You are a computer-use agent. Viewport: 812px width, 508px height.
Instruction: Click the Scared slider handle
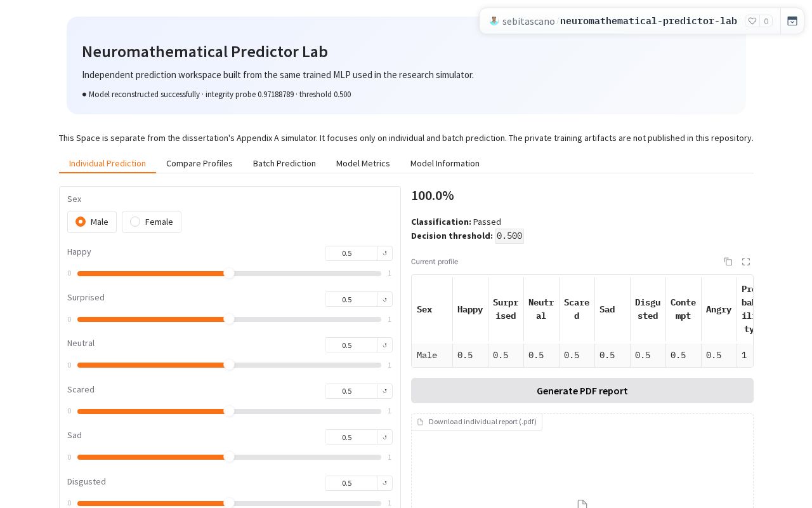coord(229,411)
